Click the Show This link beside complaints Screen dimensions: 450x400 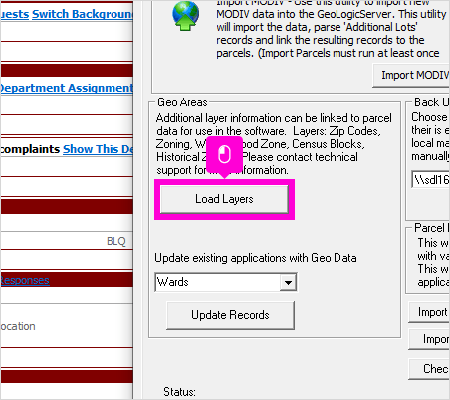98,149
